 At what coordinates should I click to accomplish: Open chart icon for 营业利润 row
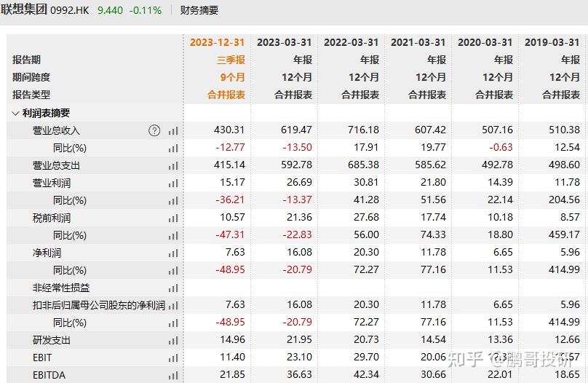(173, 183)
